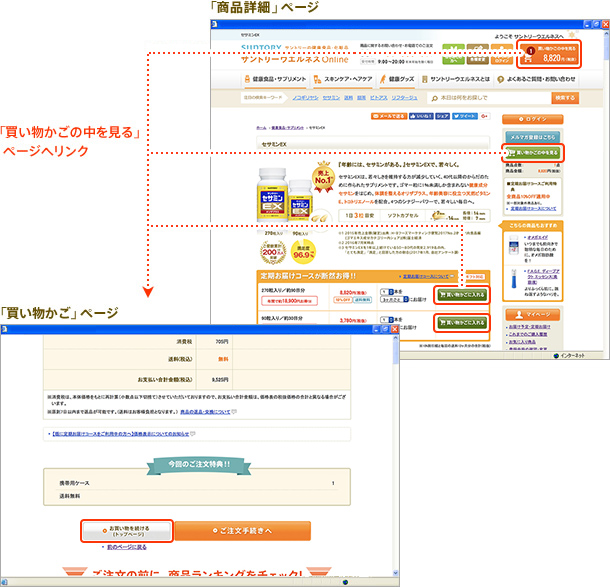This screenshot has width=610, height=587.
Task: Click the ホーム breadcrumb link
Action: pyautogui.click(x=261, y=128)
